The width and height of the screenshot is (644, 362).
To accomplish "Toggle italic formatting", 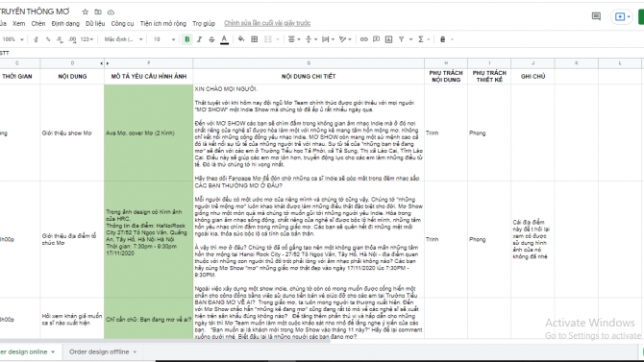I will pos(200,39).
